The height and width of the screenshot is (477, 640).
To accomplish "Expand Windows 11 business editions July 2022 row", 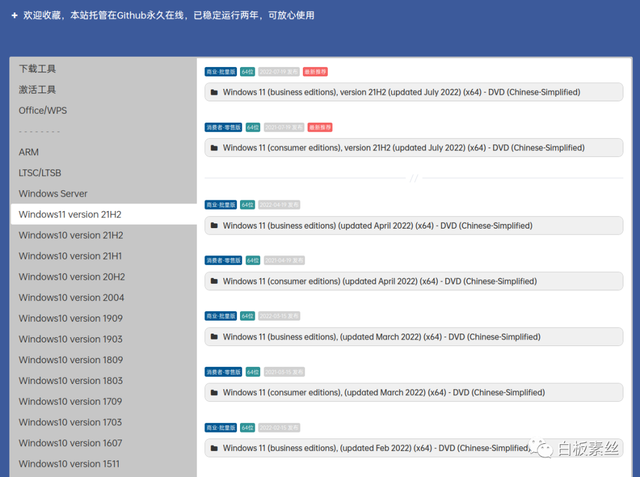I will pyautogui.click(x=414, y=92).
